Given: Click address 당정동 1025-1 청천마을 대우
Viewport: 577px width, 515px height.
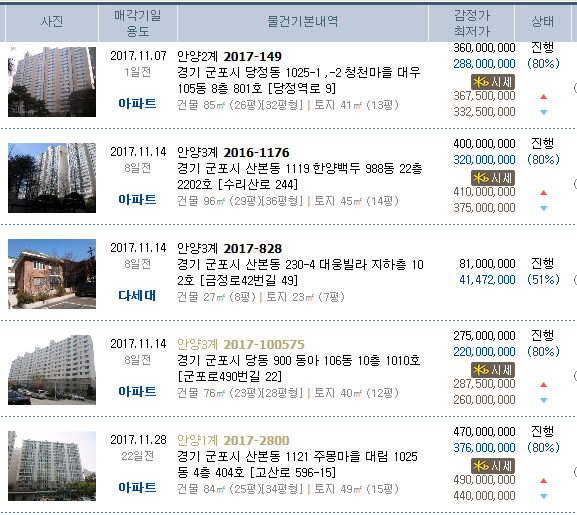Looking at the screenshot, I should (299, 80).
